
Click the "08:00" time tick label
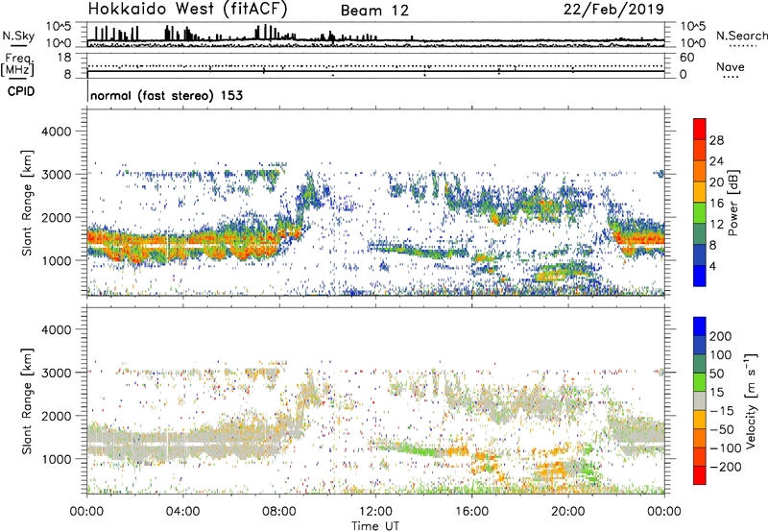279,512
